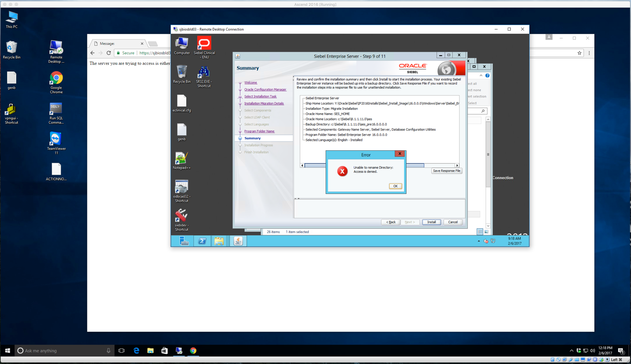The image size is (631, 364).
Task: Open local genb file on desktop
Action: coord(11,81)
